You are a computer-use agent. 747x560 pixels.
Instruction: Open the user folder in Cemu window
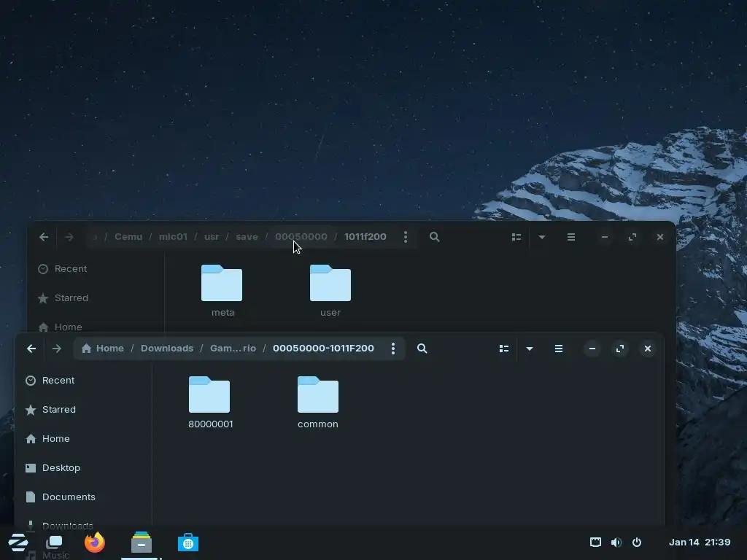[330, 290]
